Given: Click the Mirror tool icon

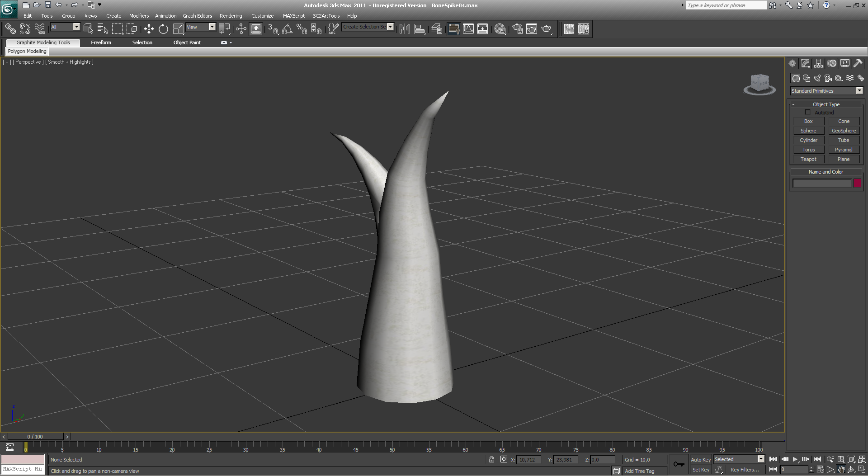Looking at the screenshot, I should (405, 29).
